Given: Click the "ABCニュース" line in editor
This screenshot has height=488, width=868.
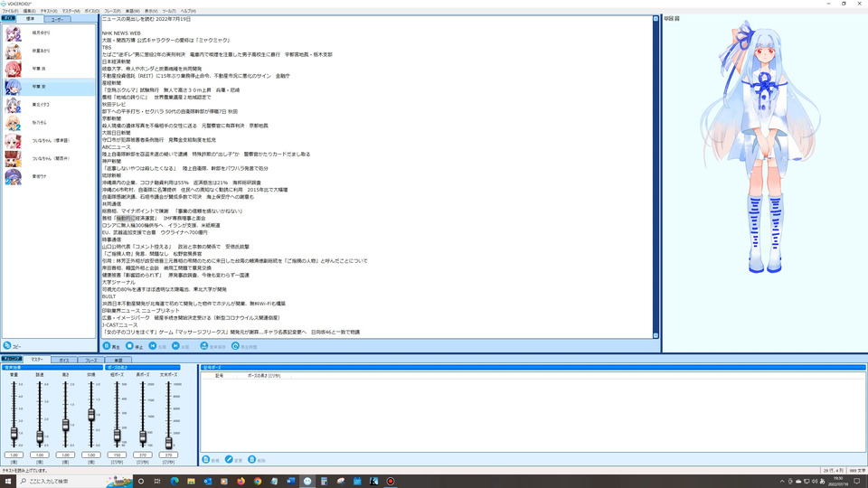Looking at the screenshot, I should tap(117, 147).
